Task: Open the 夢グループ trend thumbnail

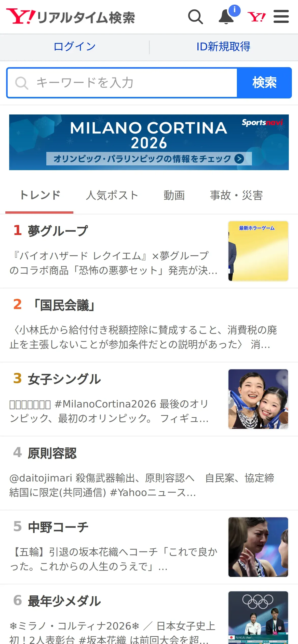Action: pyautogui.click(x=258, y=251)
